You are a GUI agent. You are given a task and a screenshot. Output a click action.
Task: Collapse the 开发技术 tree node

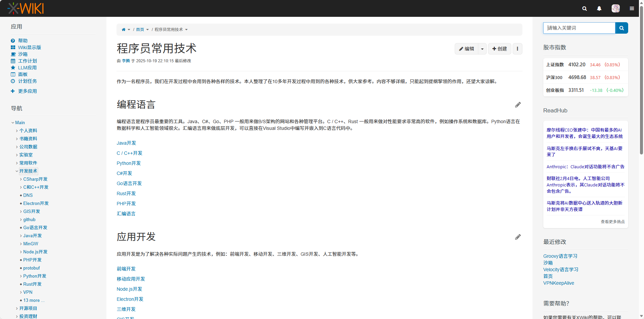17,171
